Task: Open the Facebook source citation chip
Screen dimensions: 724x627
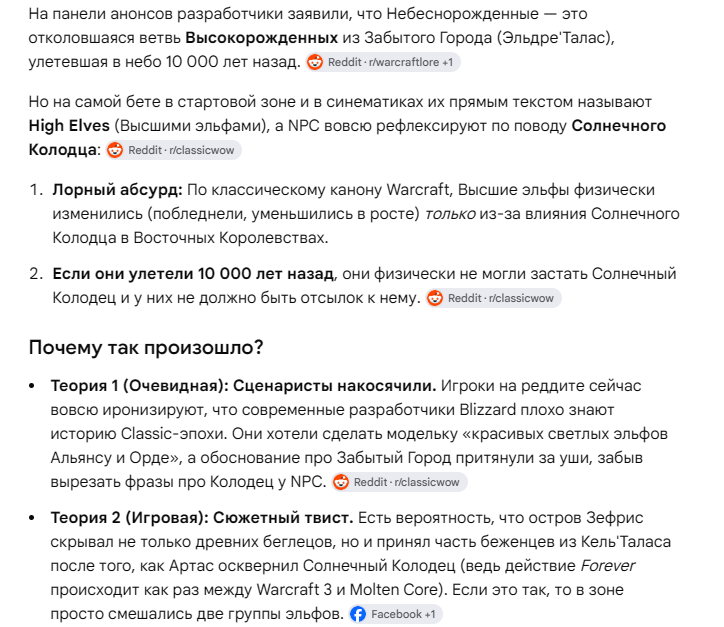Action: click(x=395, y=614)
